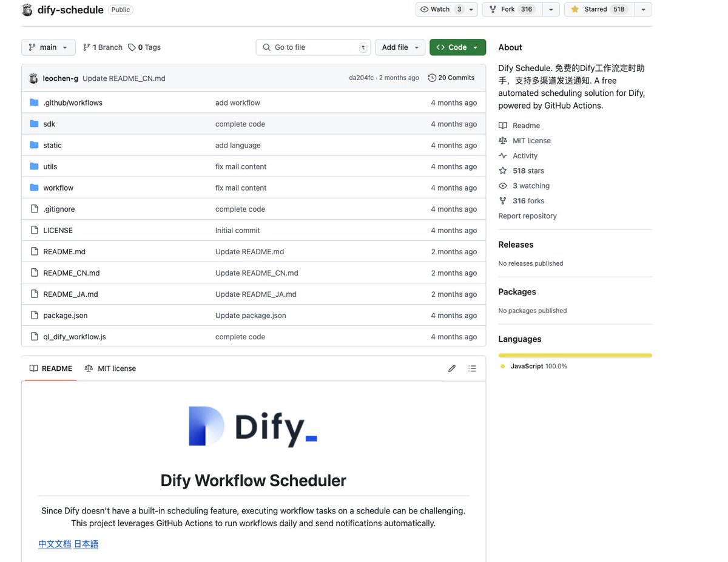Click the 'Initial commit' message
The image size is (728, 562).
pyautogui.click(x=238, y=230)
